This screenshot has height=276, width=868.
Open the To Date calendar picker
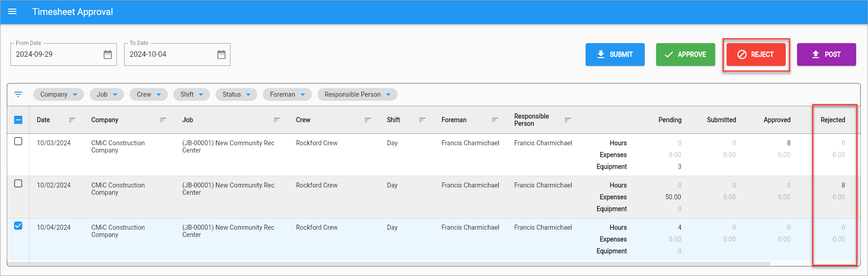pyautogui.click(x=221, y=54)
